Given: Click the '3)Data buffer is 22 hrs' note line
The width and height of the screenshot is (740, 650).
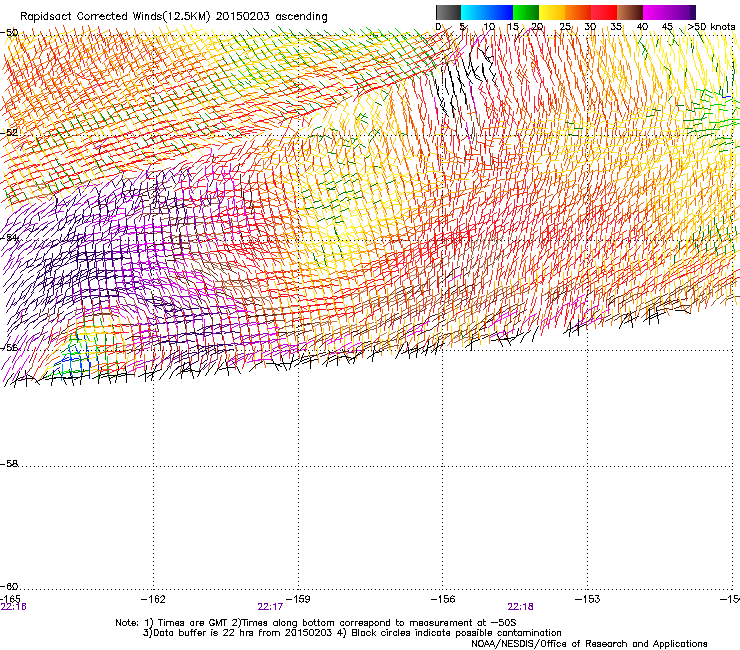Looking at the screenshot, I should click(352, 633).
